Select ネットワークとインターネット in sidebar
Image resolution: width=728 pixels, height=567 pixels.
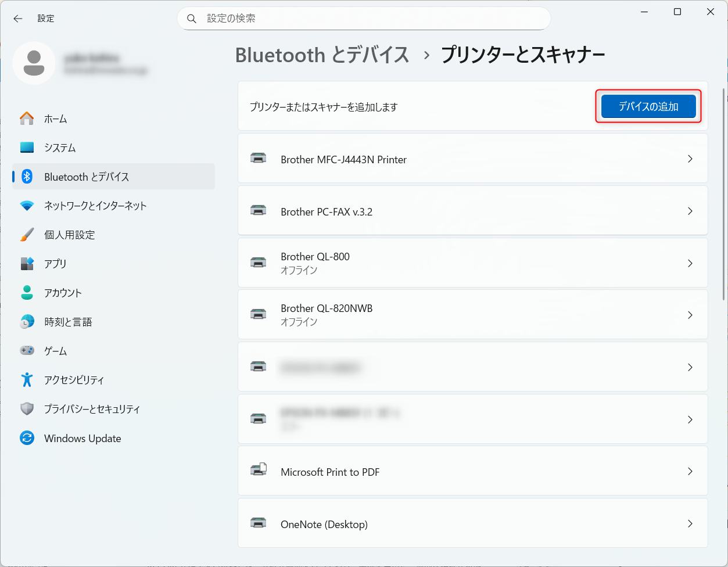coord(113,206)
